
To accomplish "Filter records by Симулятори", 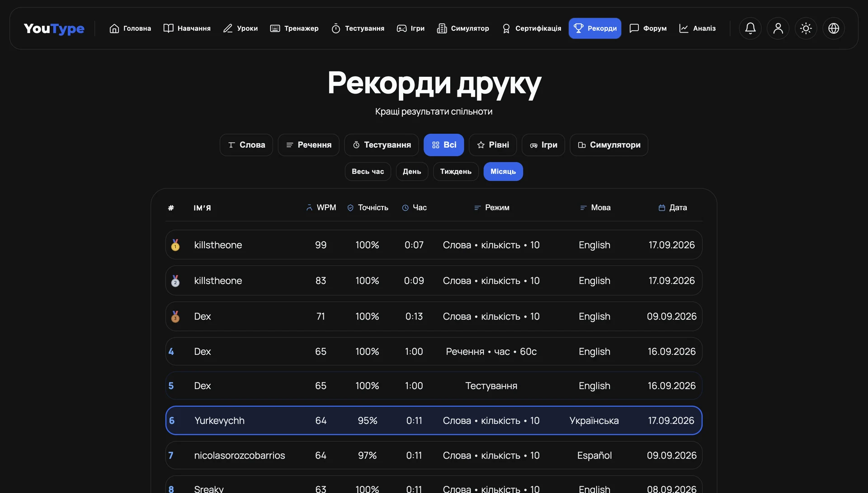I will pyautogui.click(x=609, y=145).
